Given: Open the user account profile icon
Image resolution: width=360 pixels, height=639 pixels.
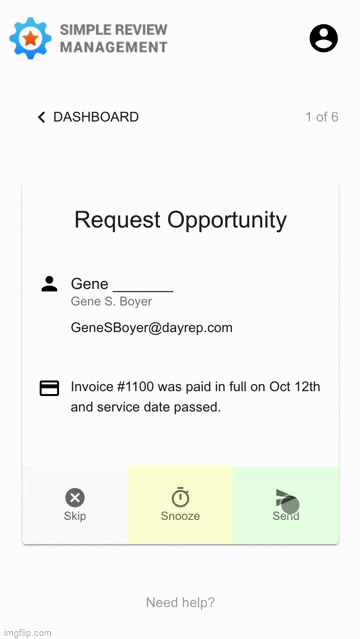Looking at the screenshot, I should point(324,38).
